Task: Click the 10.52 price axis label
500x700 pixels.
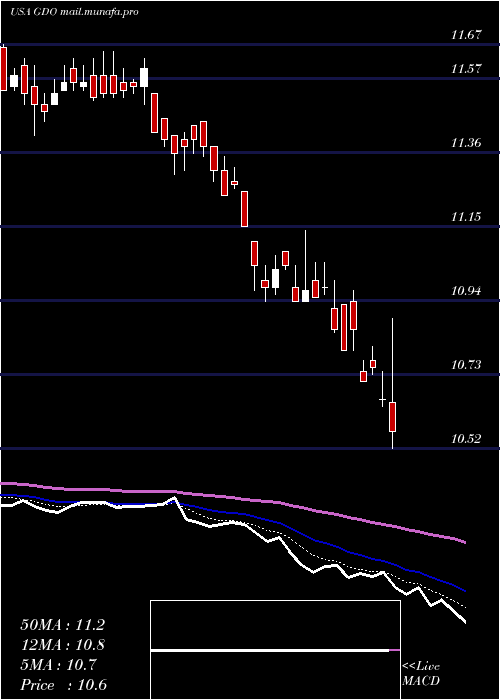Action: click(467, 439)
